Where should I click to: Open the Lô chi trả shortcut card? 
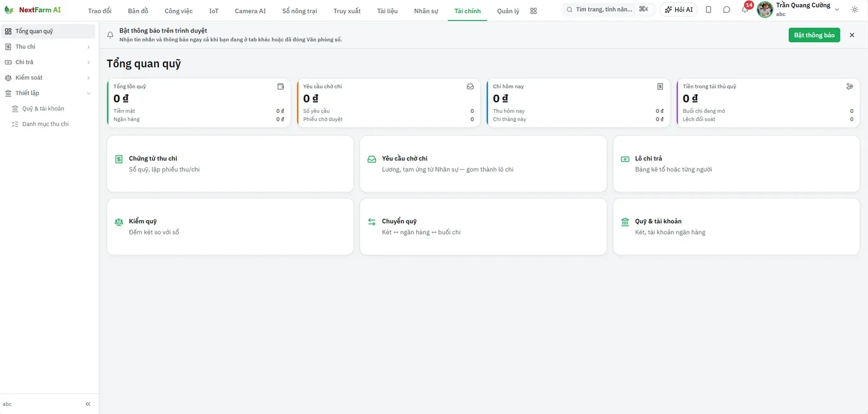[736, 164]
